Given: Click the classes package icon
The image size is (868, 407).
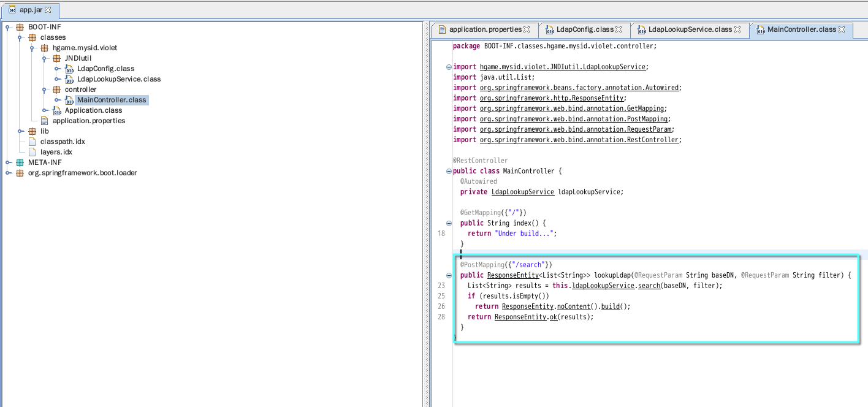Looking at the screenshot, I should pos(32,37).
